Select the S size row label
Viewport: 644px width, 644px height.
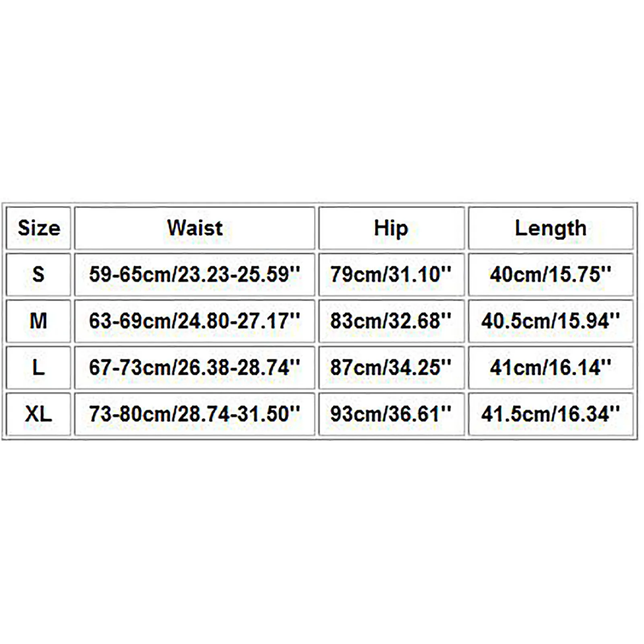click(39, 275)
